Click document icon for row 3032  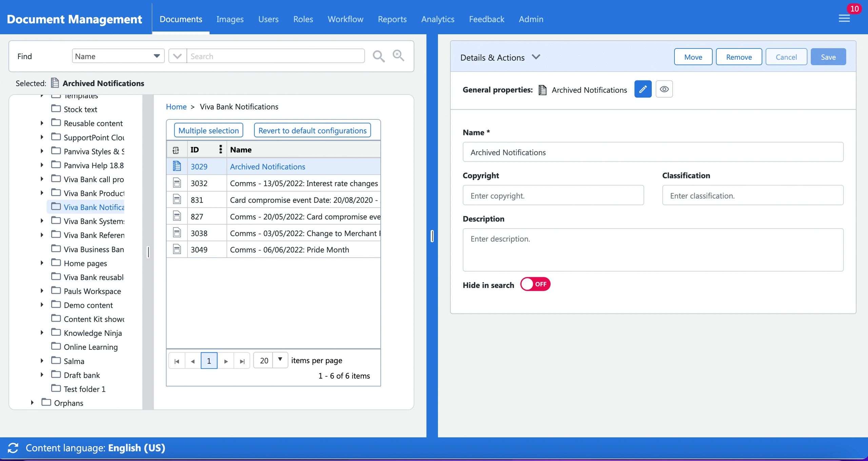(177, 183)
